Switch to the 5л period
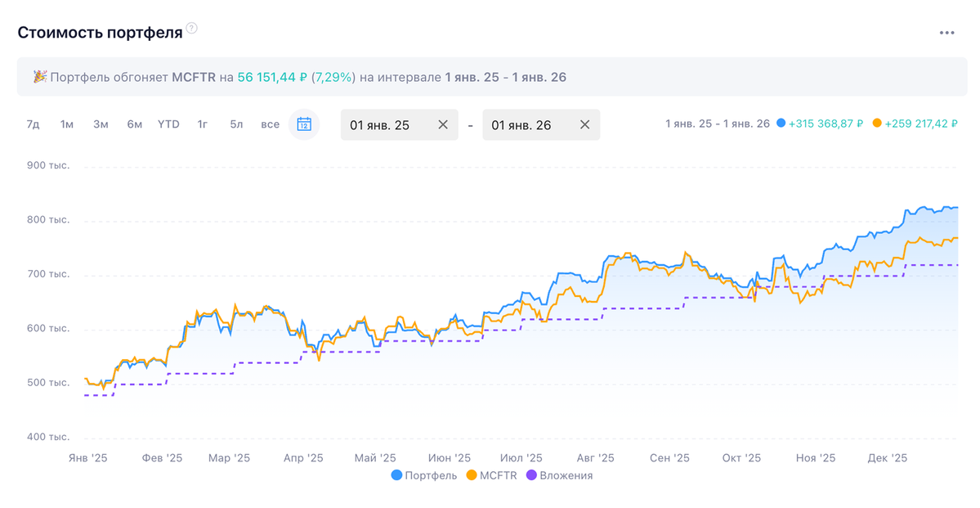Image resolution: width=980 pixels, height=508 pixels. [x=236, y=124]
